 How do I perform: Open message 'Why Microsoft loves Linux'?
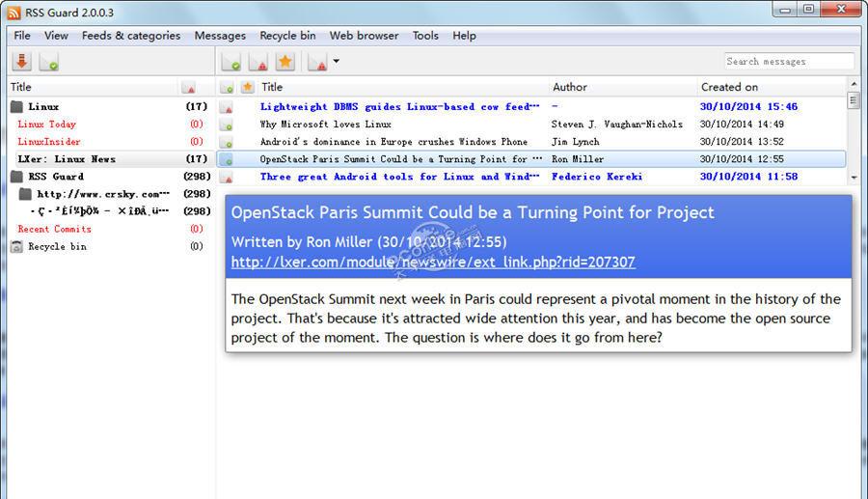tap(326, 125)
